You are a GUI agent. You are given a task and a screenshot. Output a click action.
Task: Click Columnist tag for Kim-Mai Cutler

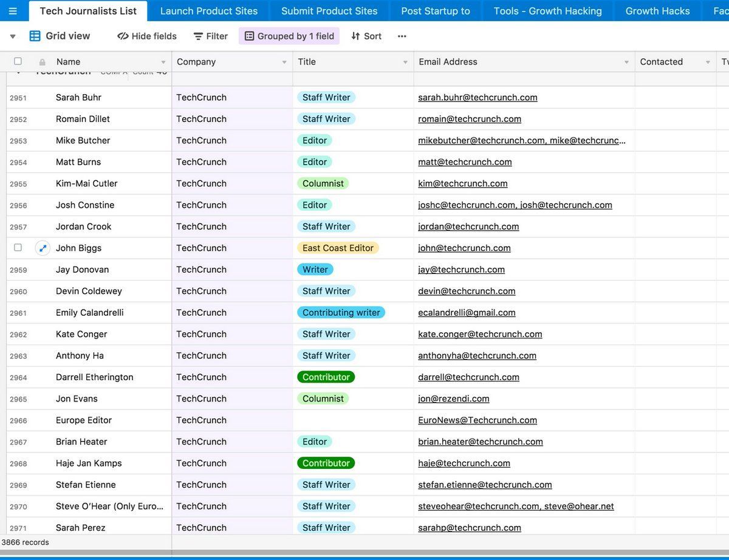323,183
